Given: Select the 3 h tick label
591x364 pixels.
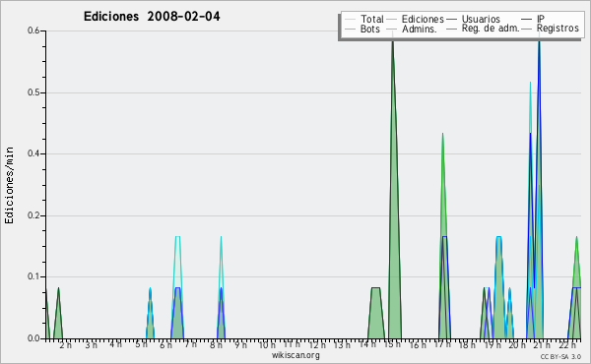Looking at the screenshot, I should coord(91,344).
